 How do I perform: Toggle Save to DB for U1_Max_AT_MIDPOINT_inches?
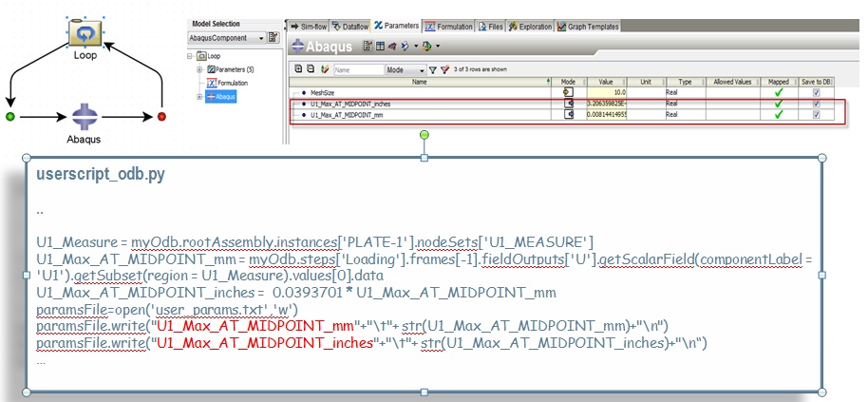(x=816, y=105)
